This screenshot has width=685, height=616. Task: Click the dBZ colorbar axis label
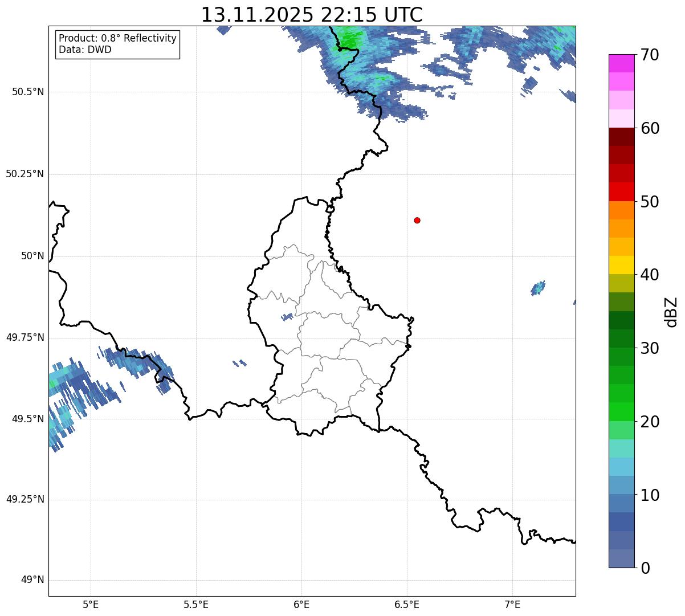(x=671, y=312)
